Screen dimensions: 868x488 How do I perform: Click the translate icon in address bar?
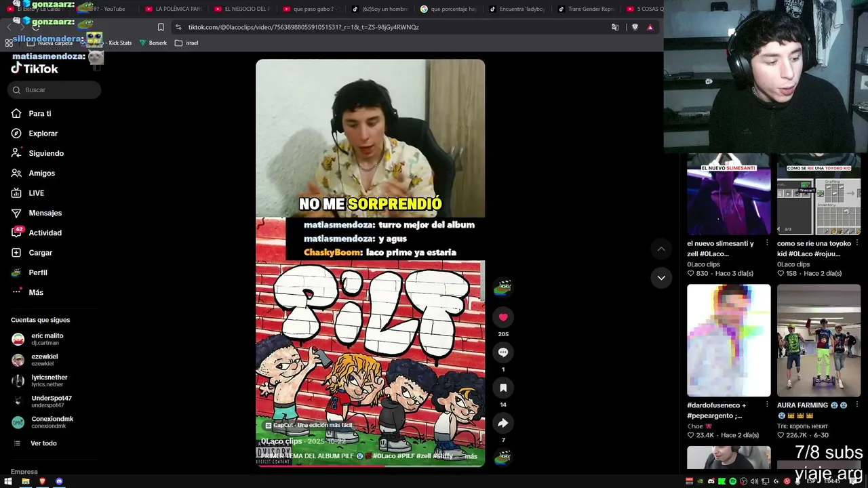point(615,27)
